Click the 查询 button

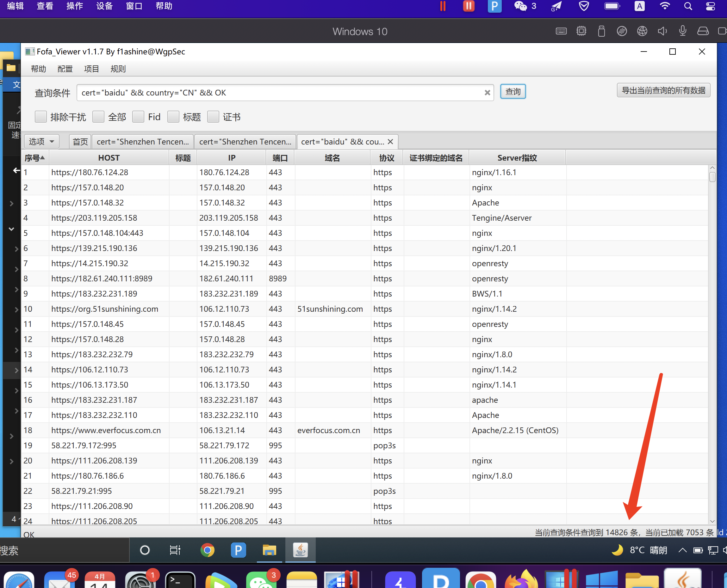click(x=513, y=92)
